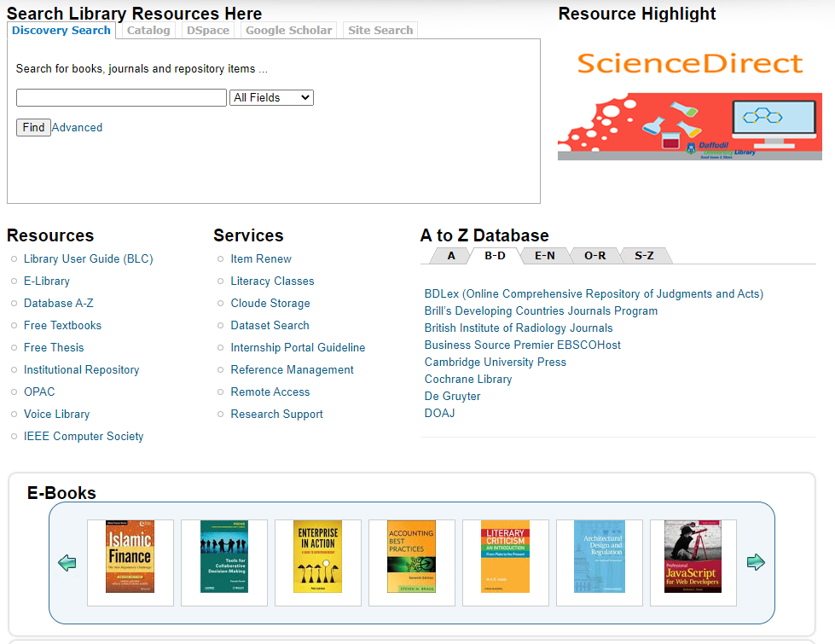Open Library User Guide (BLC) link
Viewport: 835px width, 644px height.
tap(89, 258)
